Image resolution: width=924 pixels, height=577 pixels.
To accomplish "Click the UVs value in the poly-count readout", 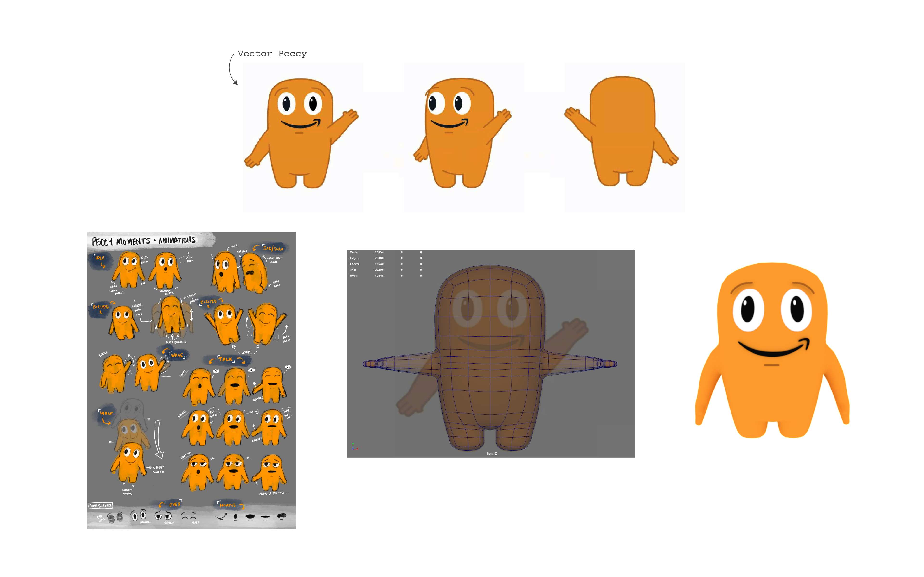I will pos(379,276).
